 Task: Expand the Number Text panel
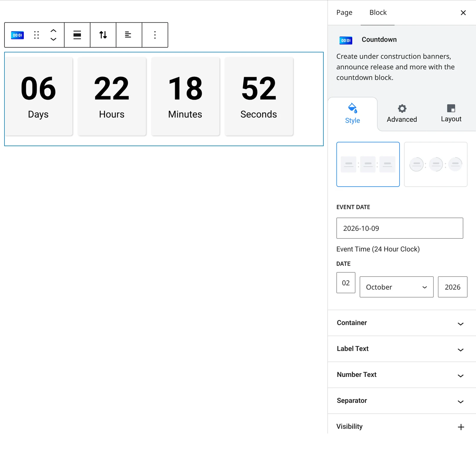point(402,375)
